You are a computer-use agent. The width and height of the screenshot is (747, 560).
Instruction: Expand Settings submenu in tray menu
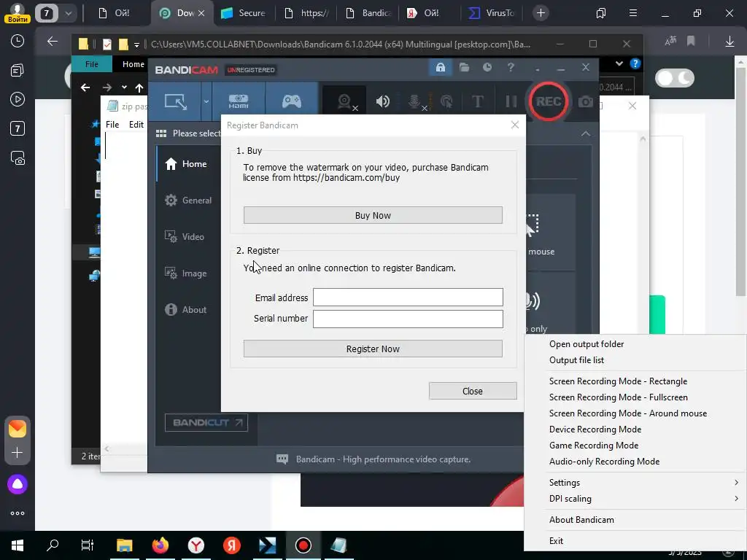coord(635,483)
